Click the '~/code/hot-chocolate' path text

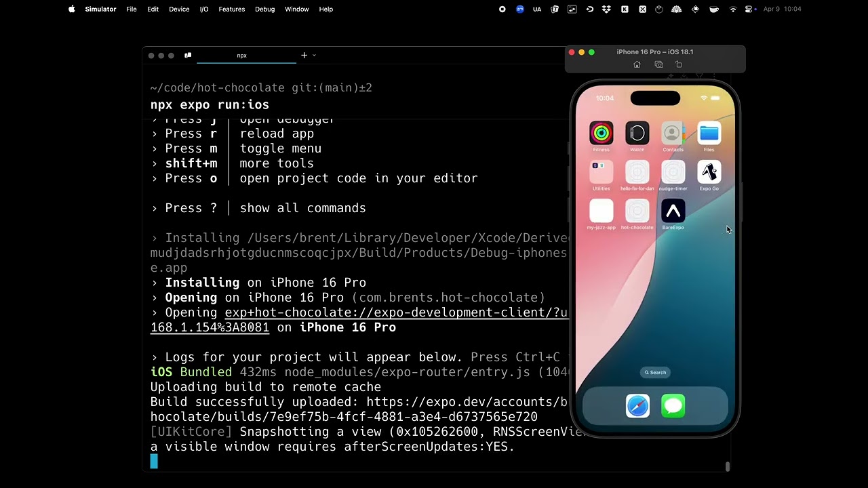218,87
